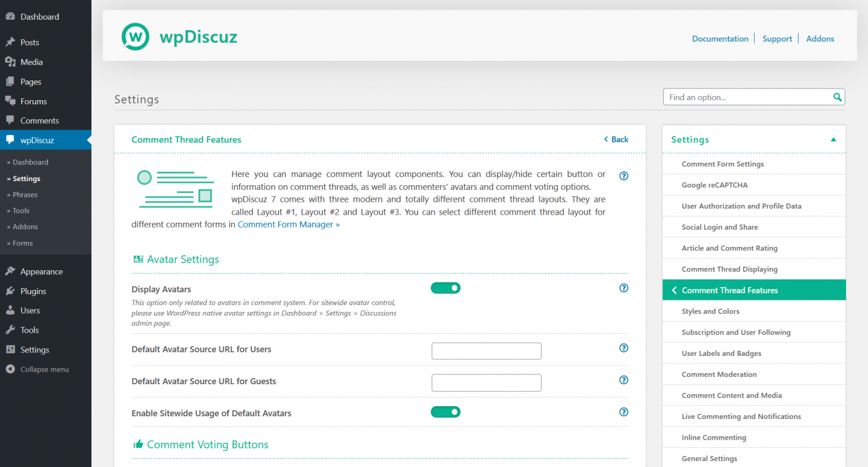
Task: Click the Documentation link
Action: (x=720, y=38)
